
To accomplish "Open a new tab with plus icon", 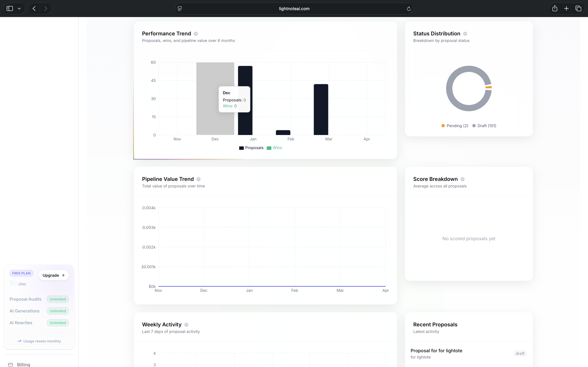I will pos(566,9).
